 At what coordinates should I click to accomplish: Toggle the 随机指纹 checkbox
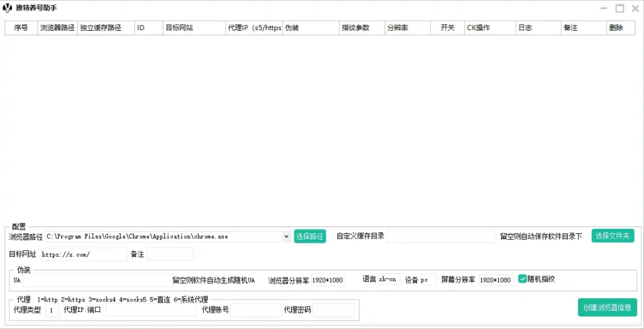pos(522,279)
